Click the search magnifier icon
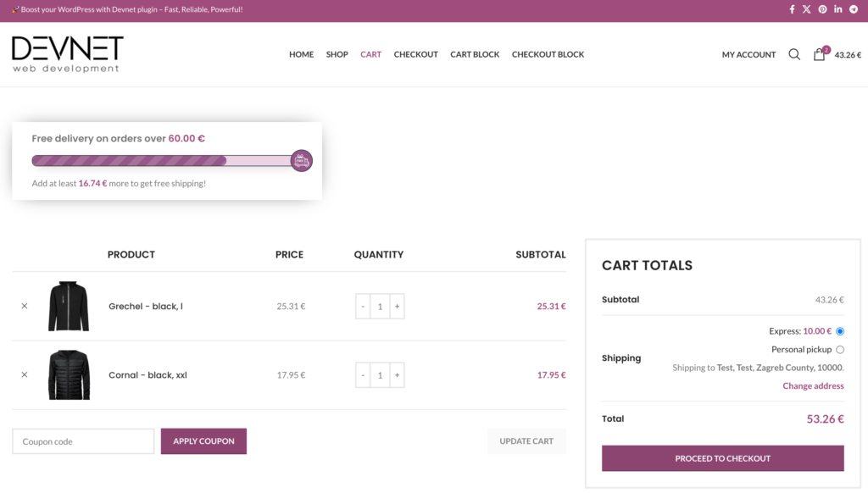The image size is (868, 493). [794, 54]
